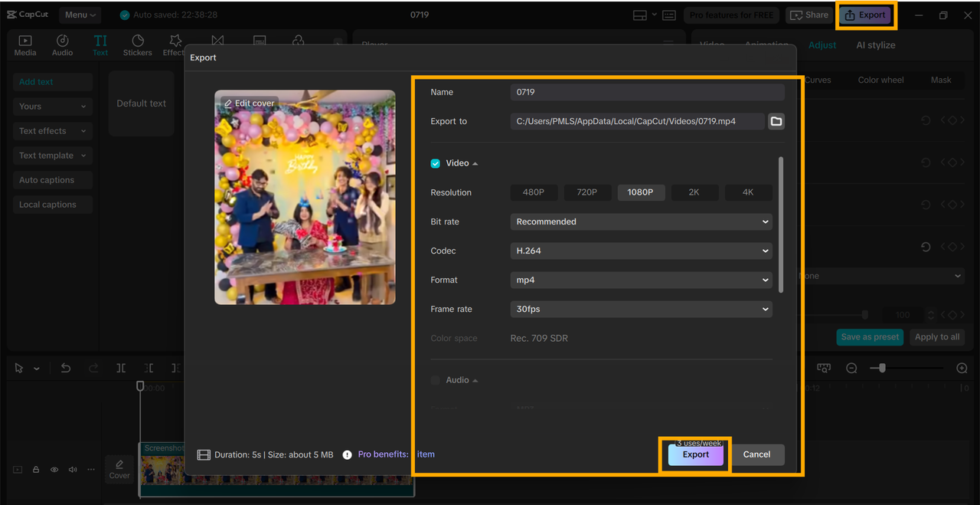The height and width of the screenshot is (505, 980).
Task: Click the zoom in magnifier on timeline
Action: click(x=962, y=369)
